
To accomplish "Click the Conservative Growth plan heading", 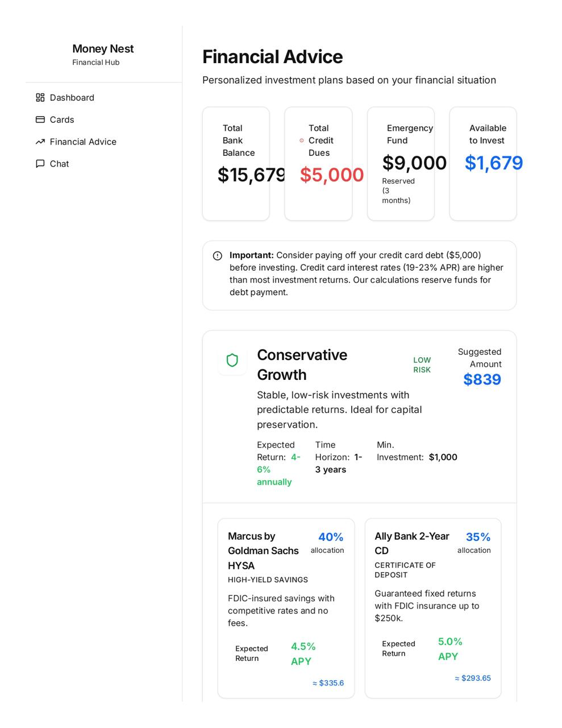I will click(x=302, y=365).
